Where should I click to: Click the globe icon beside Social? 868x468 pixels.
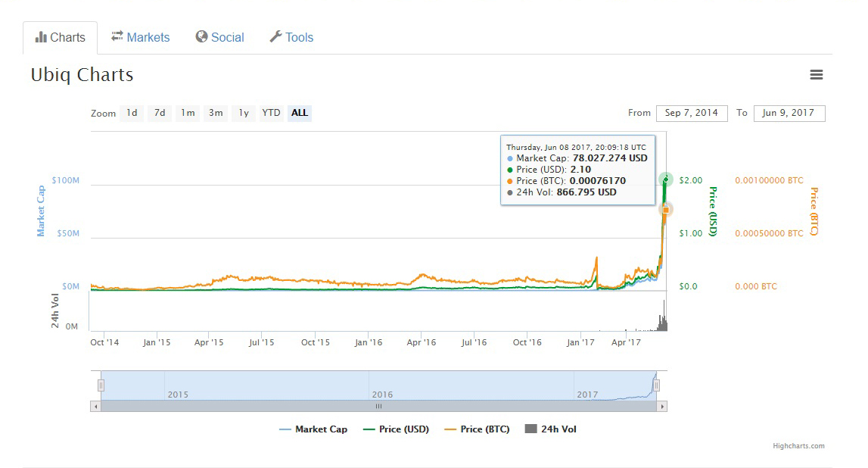pyautogui.click(x=201, y=36)
